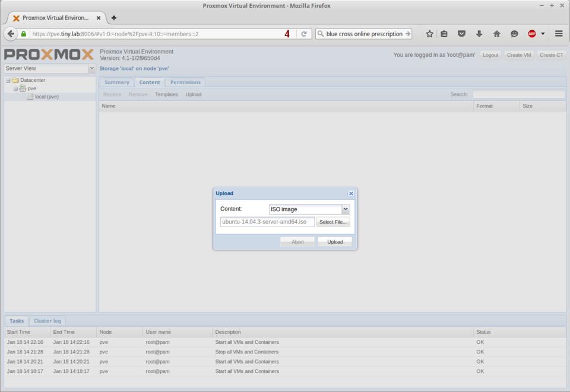
Task: Click the Logout button
Action: 490,55
